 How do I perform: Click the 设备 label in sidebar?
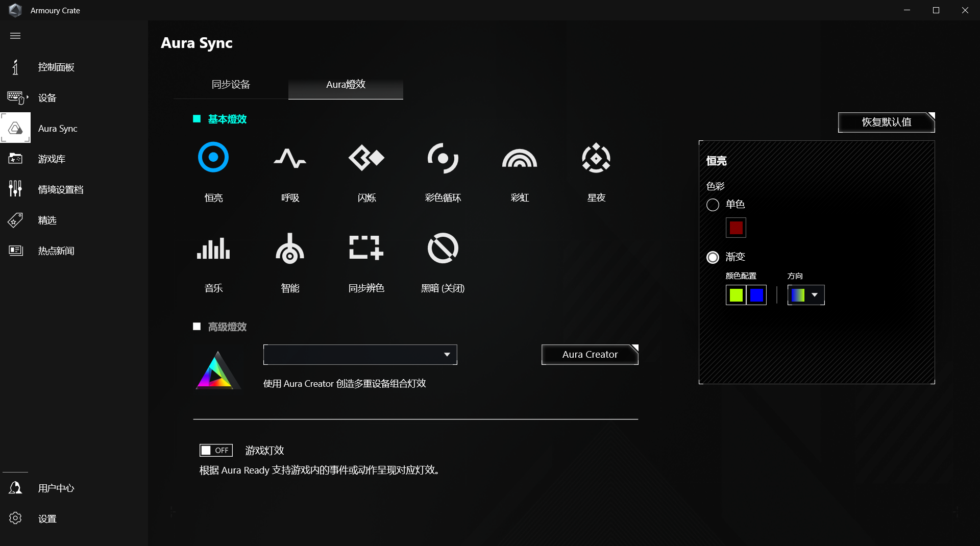click(x=47, y=98)
